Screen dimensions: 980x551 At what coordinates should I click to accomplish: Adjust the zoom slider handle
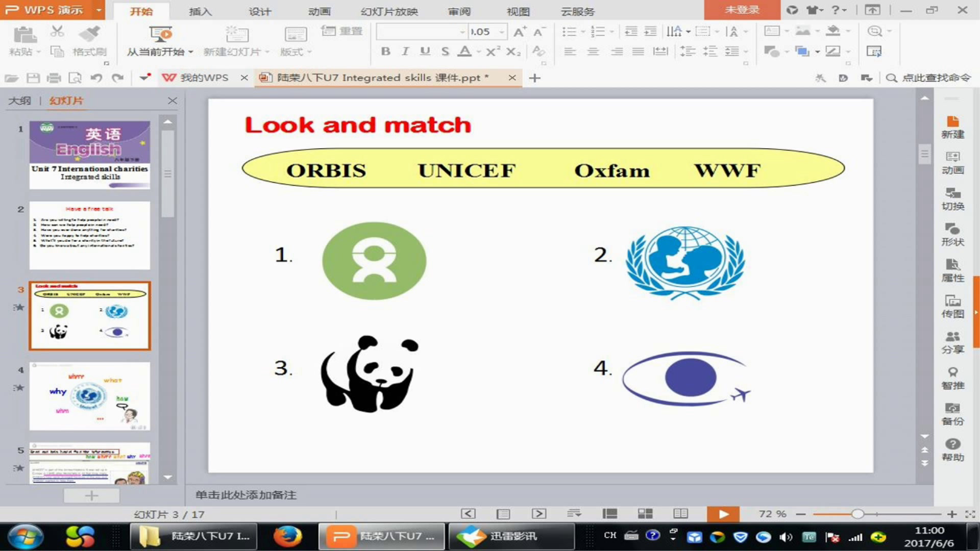(857, 514)
